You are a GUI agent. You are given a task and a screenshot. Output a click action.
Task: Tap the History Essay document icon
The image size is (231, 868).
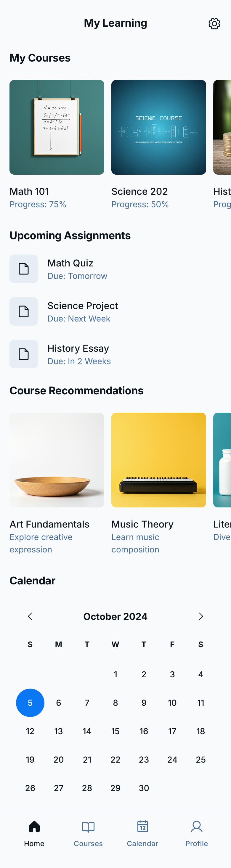click(24, 354)
